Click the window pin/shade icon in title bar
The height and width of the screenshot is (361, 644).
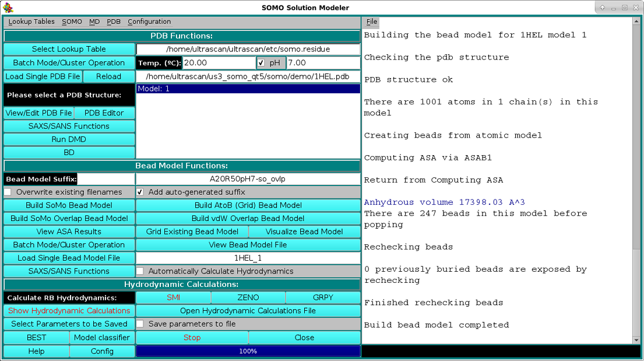[602, 8]
